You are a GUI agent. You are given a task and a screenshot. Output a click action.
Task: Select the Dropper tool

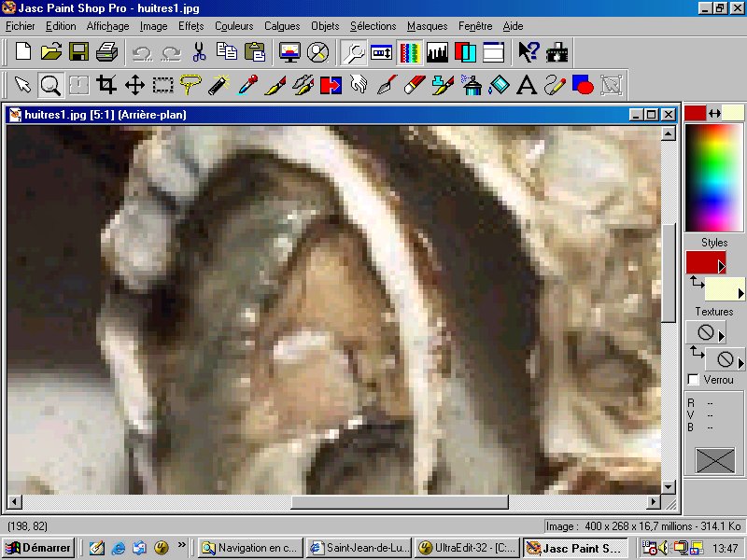tap(247, 85)
